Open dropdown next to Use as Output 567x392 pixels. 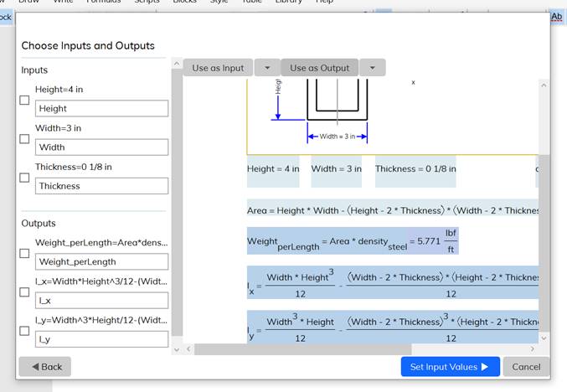tap(373, 68)
